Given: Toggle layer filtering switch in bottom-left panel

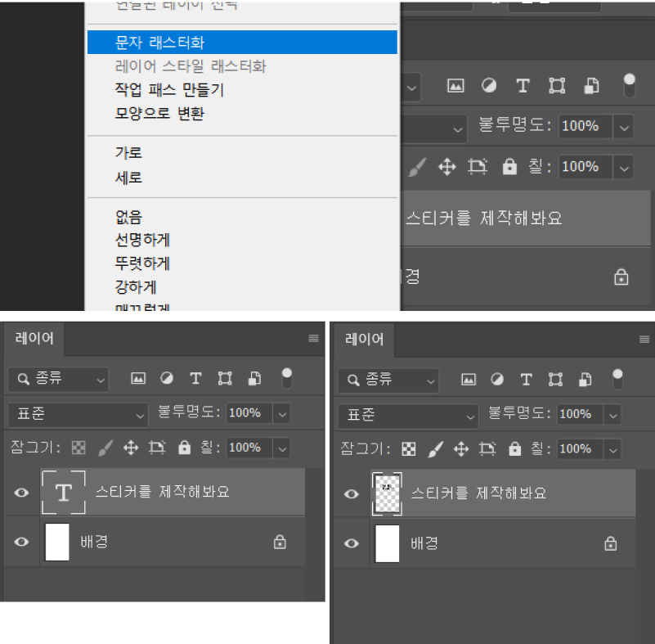Looking at the screenshot, I should pyautogui.click(x=286, y=377).
